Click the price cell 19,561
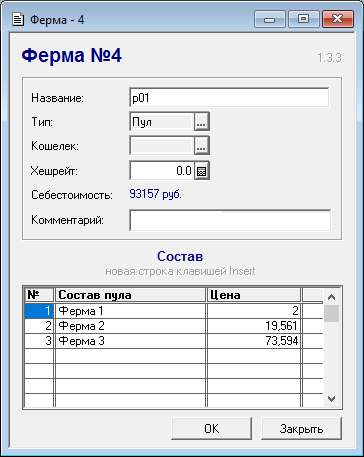The height and width of the screenshot is (457, 364). 254,326
